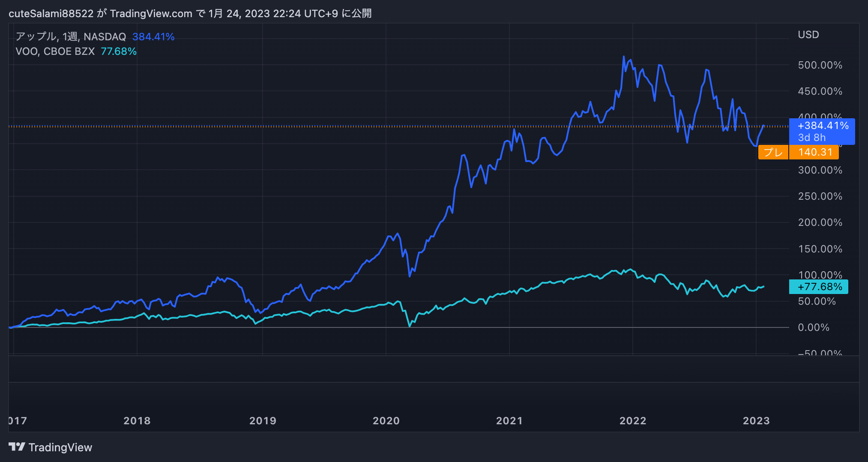The image size is (868, 462).
Task: Select the 2020 label on the time axis
Action: click(386, 421)
